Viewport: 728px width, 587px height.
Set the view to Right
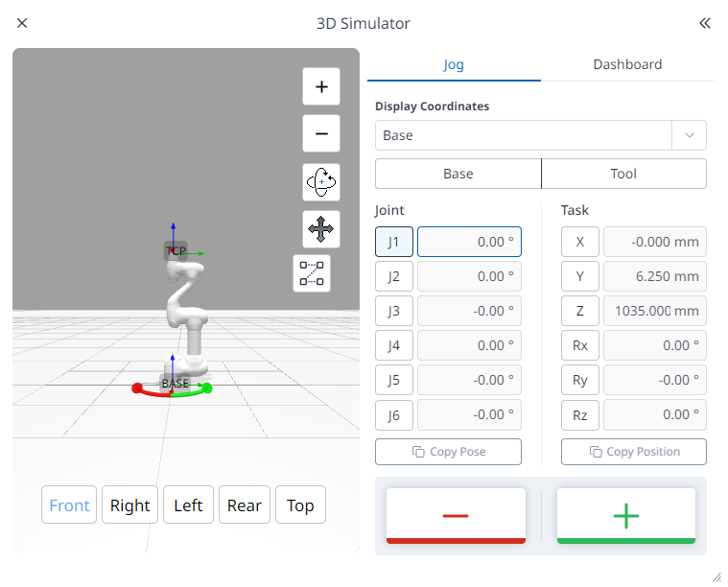tap(130, 505)
